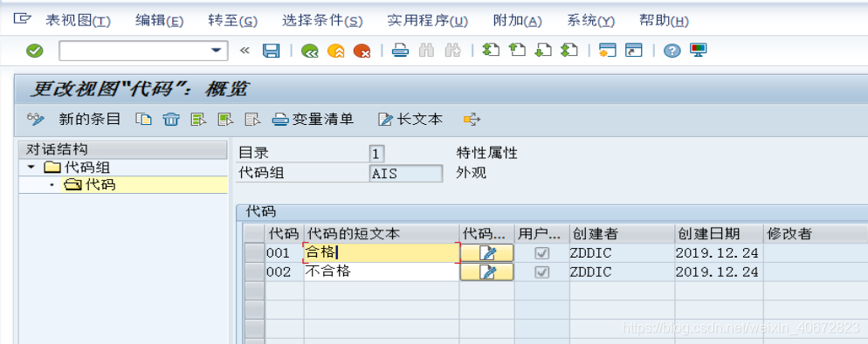Open the 附加 menu
The width and height of the screenshot is (868, 344).
(517, 21)
